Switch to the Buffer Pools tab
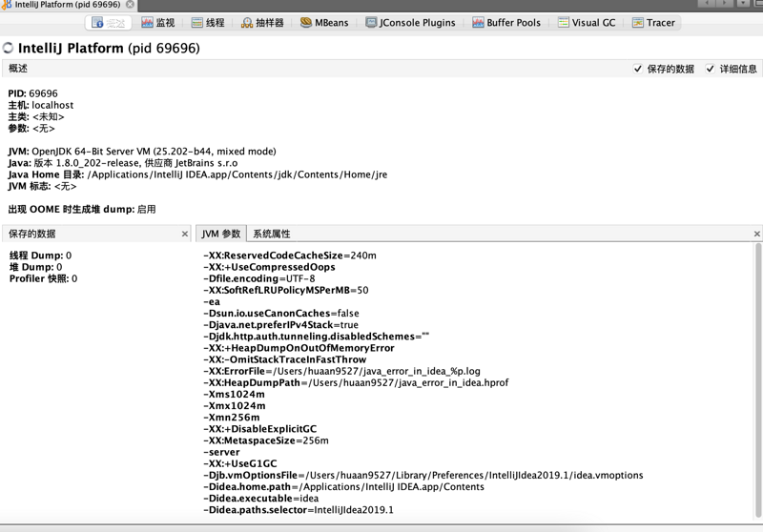Screen dimensions: 763x532 506,23
